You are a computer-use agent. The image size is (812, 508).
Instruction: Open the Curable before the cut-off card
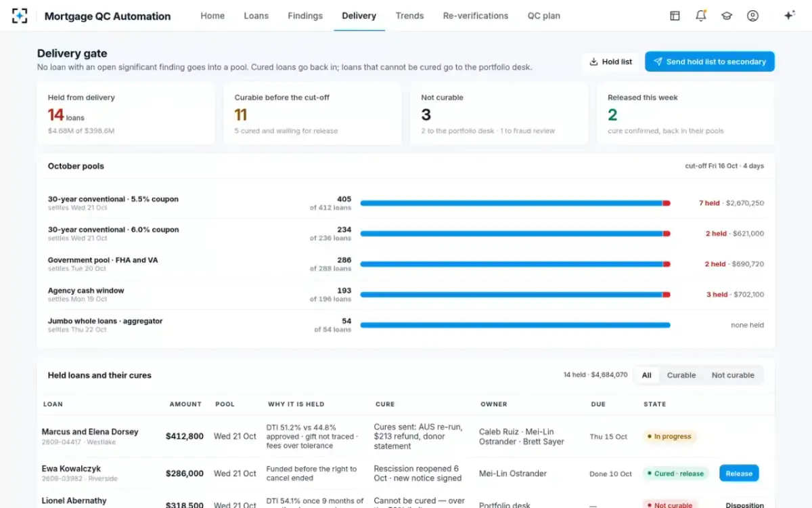[x=313, y=114]
